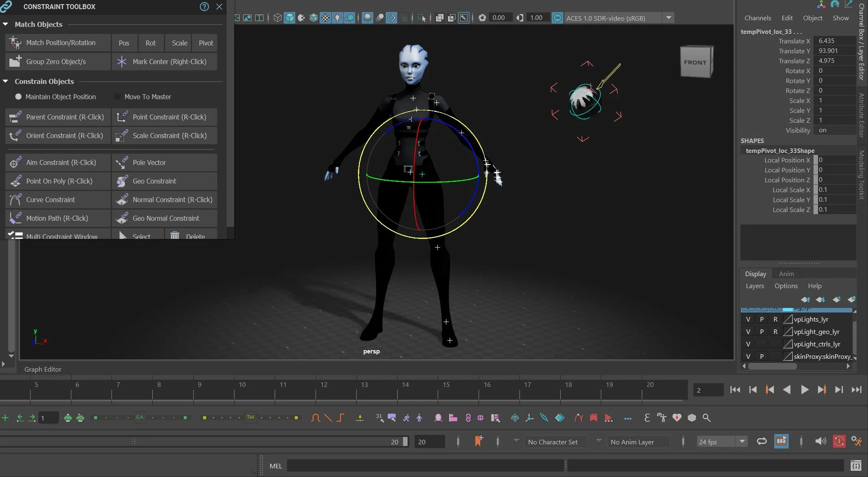Toggle audio speaker icon in range bar
The width and height of the screenshot is (868, 477).
821,441
